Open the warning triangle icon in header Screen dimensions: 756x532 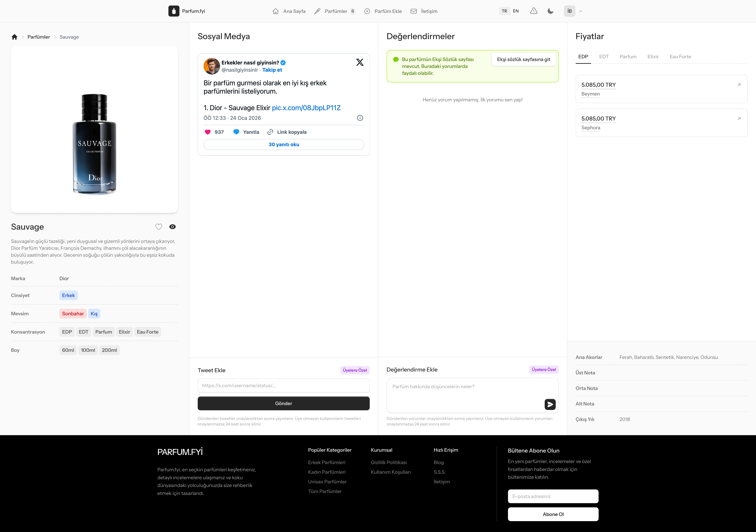[534, 11]
